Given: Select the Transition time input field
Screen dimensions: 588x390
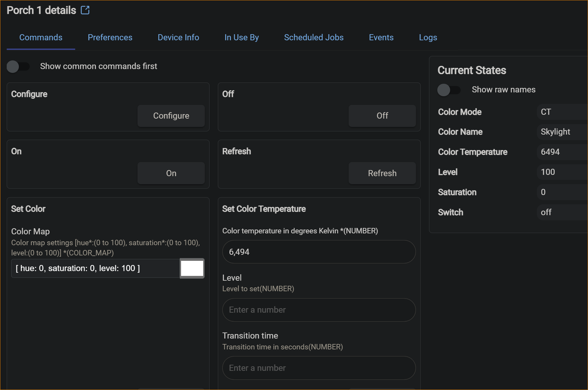Looking at the screenshot, I should pyautogui.click(x=319, y=368).
